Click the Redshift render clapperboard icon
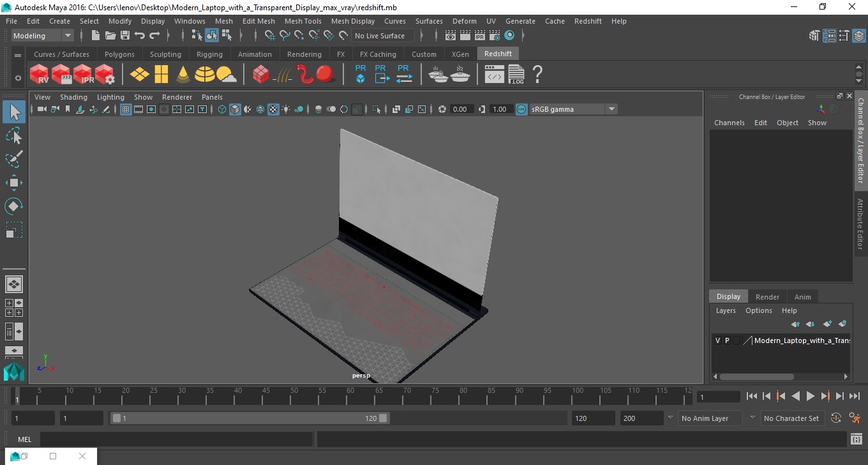Viewport: 868px width, 465px height. tap(61, 74)
